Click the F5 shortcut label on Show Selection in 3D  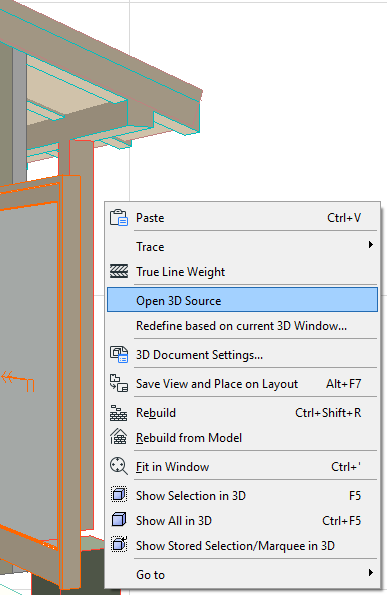(x=355, y=495)
